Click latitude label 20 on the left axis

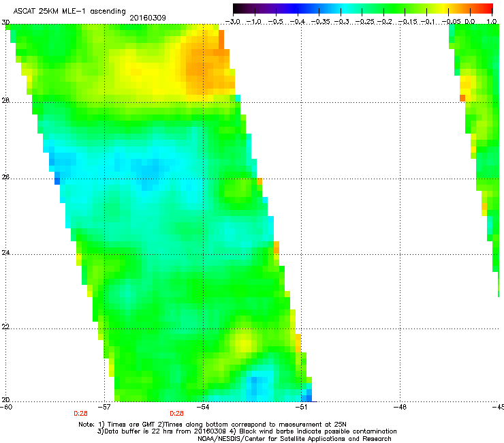point(5,399)
